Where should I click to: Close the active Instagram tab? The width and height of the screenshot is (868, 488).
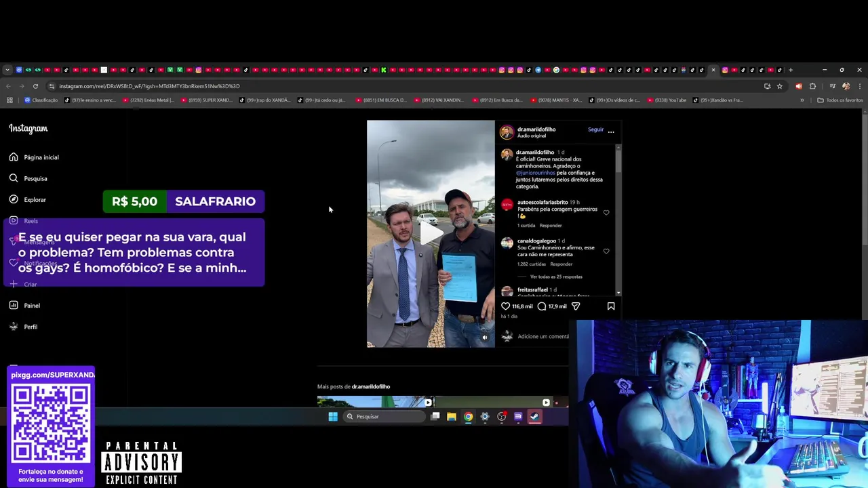pos(713,70)
